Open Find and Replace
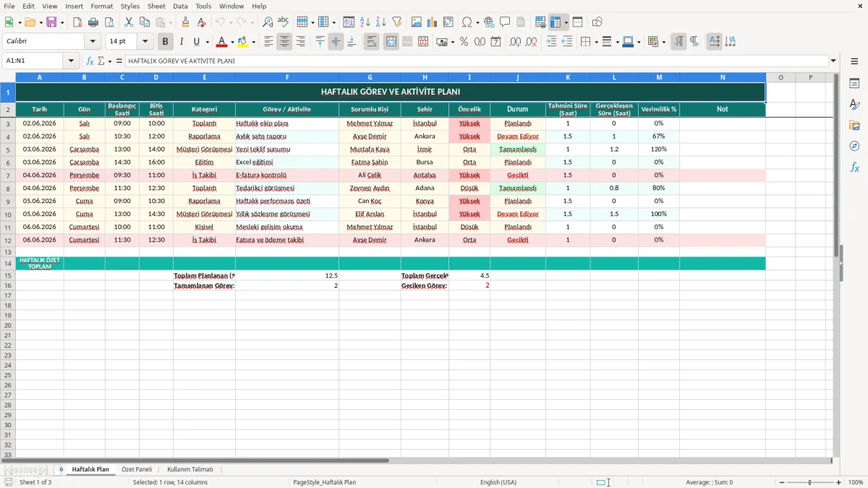The image size is (868, 488). point(268,22)
